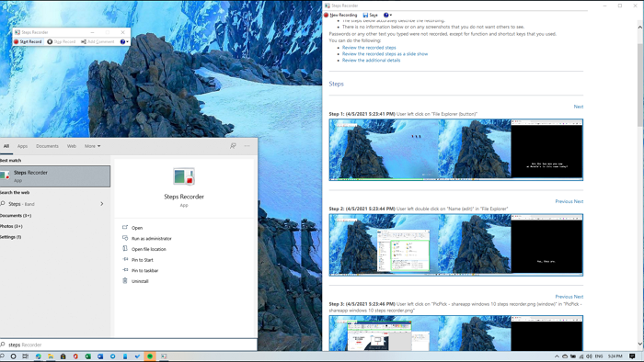Open the Step 2 screenshot thumbnail
This screenshot has width=644, height=362.
[456, 244]
